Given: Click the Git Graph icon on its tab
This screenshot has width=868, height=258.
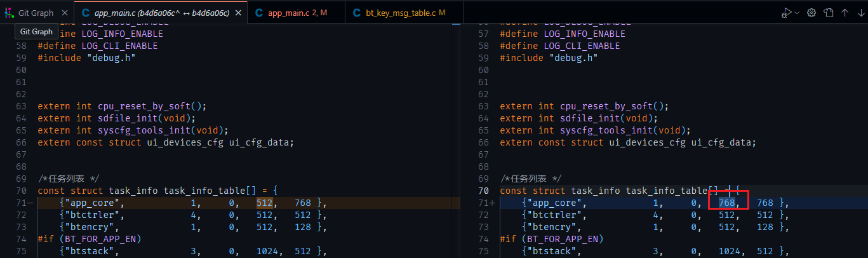Looking at the screenshot, I should pyautogui.click(x=9, y=13).
